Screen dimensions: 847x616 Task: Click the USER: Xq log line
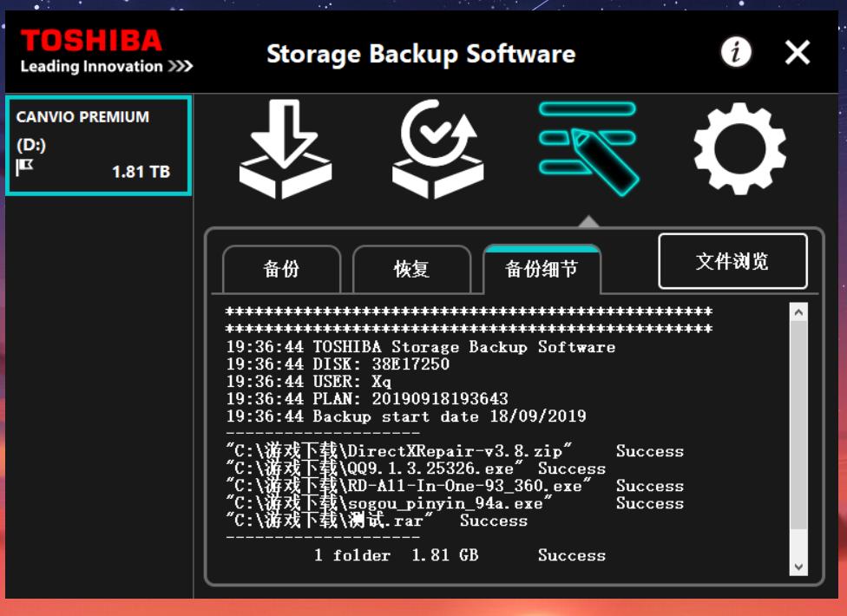(308, 382)
